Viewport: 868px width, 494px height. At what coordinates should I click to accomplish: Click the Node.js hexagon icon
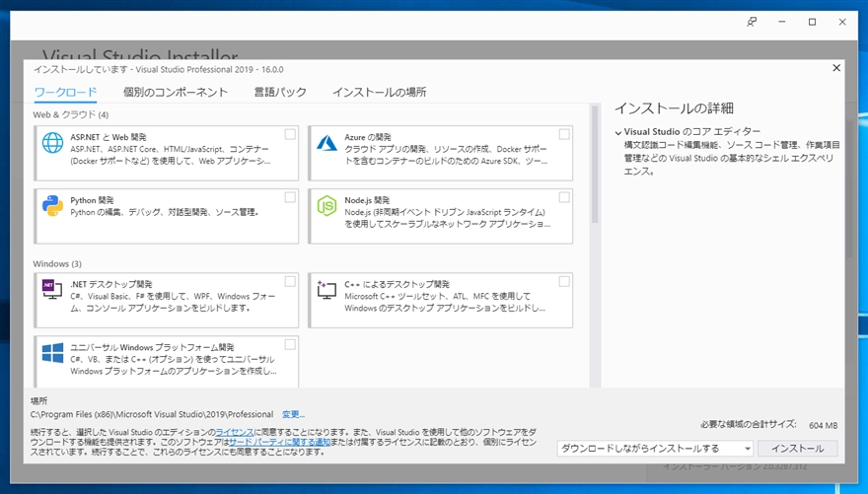[x=326, y=206]
